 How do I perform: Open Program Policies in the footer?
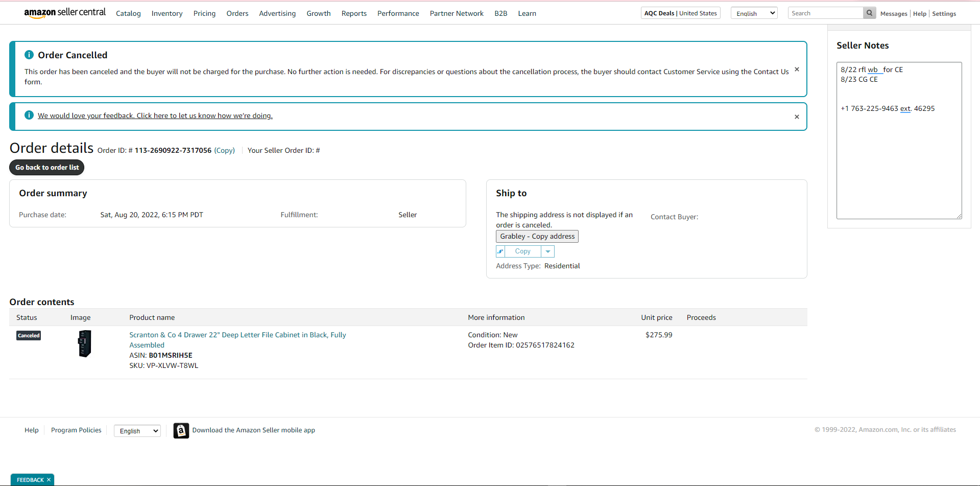(x=76, y=430)
